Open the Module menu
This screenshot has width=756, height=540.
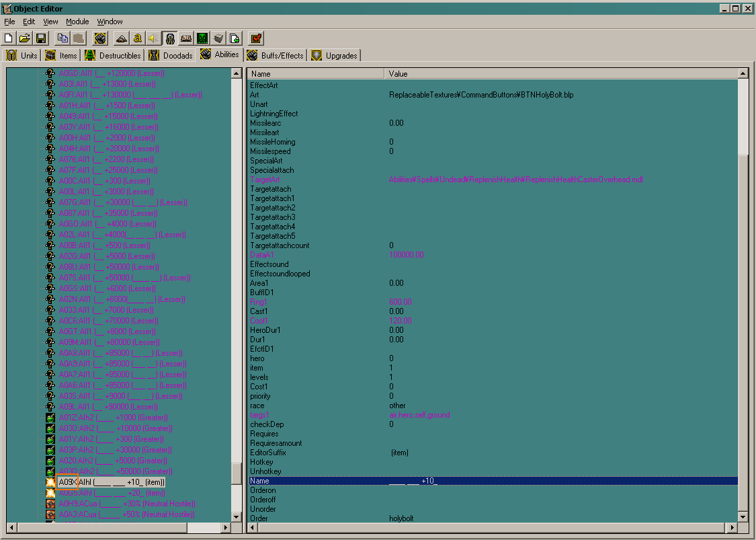coord(77,22)
